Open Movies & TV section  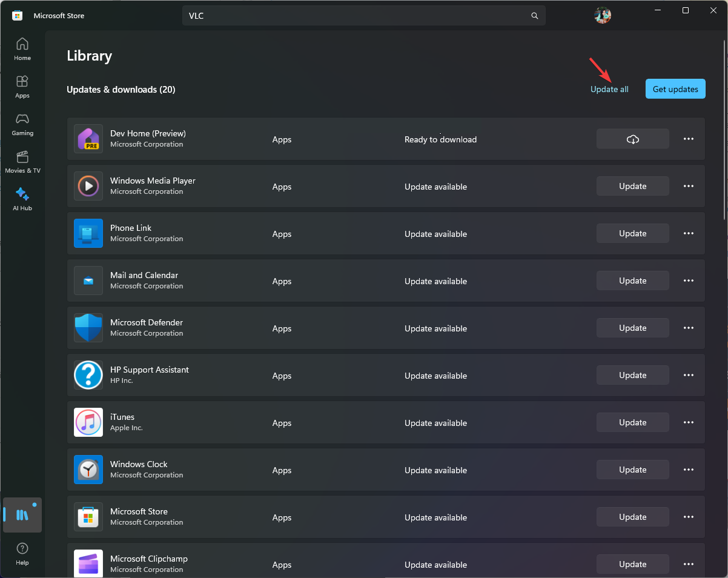pyautogui.click(x=22, y=162)
